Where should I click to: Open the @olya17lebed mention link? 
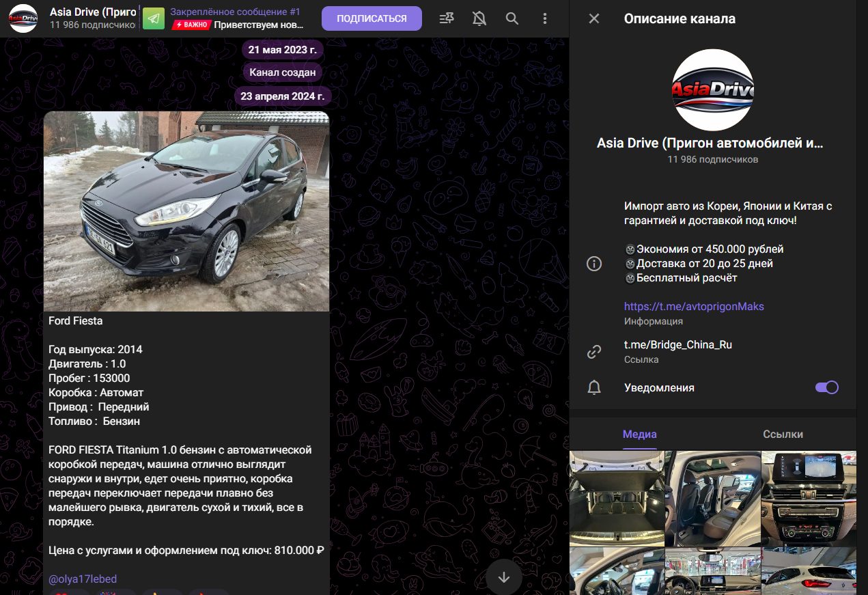[x=83, y=579]
